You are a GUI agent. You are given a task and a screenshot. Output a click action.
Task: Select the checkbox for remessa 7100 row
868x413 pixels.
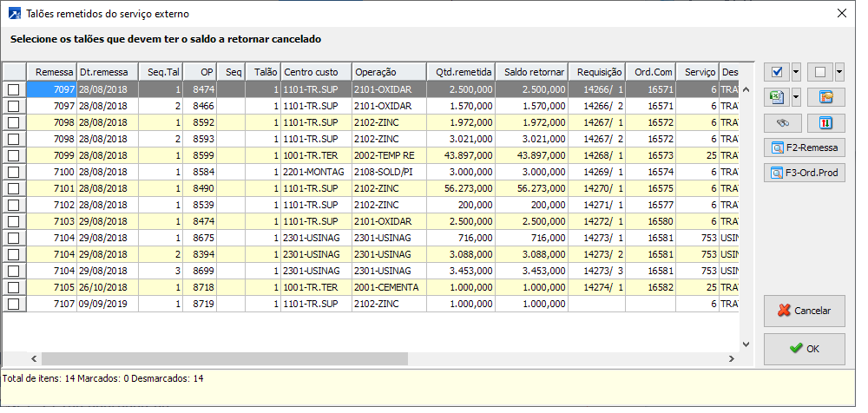[x=14, y=172]
